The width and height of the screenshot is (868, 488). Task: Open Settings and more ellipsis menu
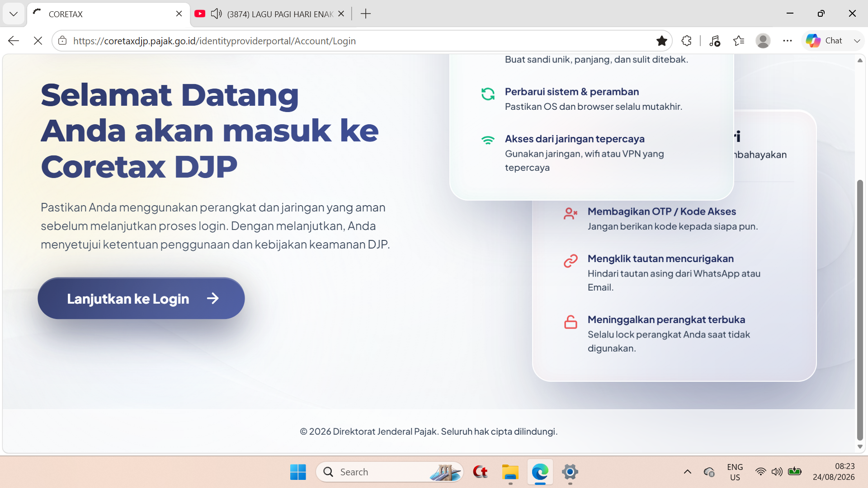788,41
